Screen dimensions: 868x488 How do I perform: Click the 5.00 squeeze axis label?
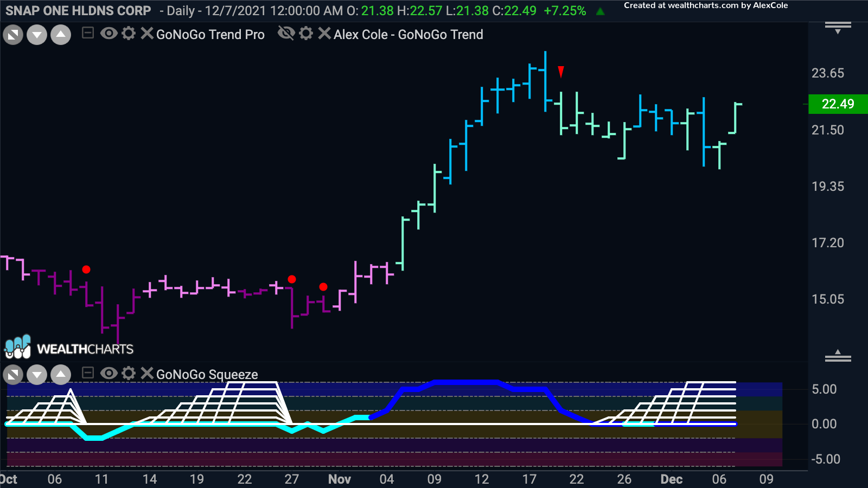click(x=824, y=389)
